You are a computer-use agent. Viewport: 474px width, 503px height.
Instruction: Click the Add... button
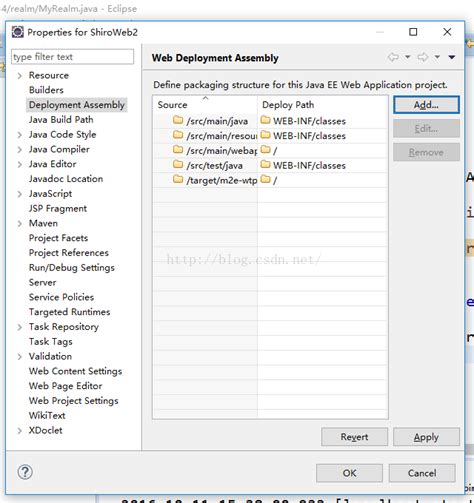(426, 105)
